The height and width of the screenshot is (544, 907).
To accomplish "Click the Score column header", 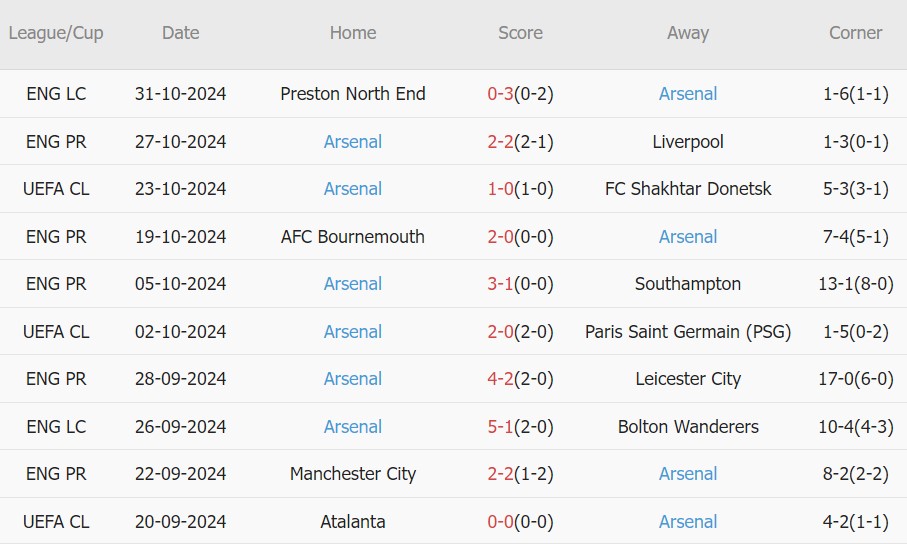I will (520, 33).
